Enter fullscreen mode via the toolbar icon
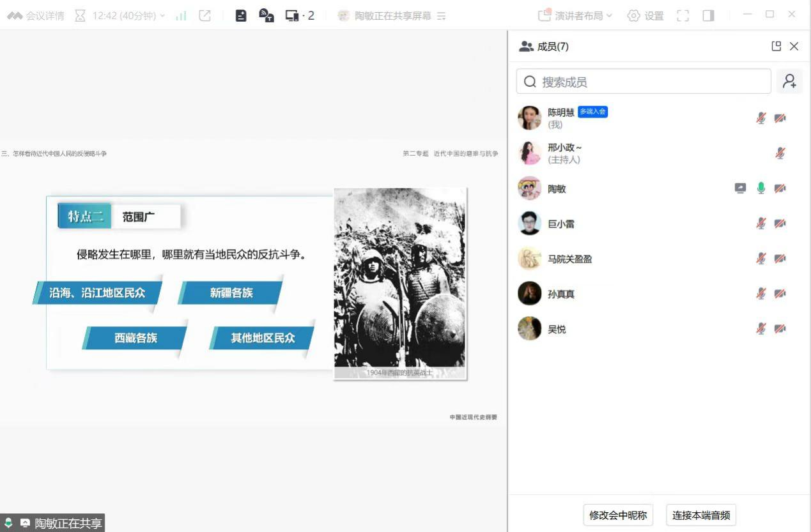811x532 pixels. [x=683, y=15]
